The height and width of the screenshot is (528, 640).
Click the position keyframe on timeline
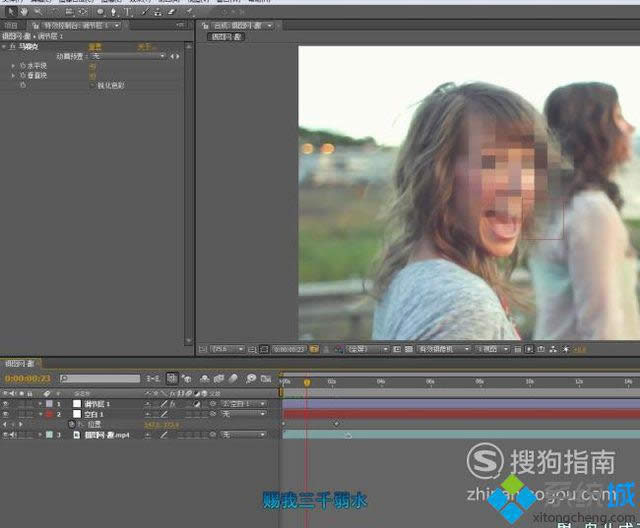click(336, 424)
